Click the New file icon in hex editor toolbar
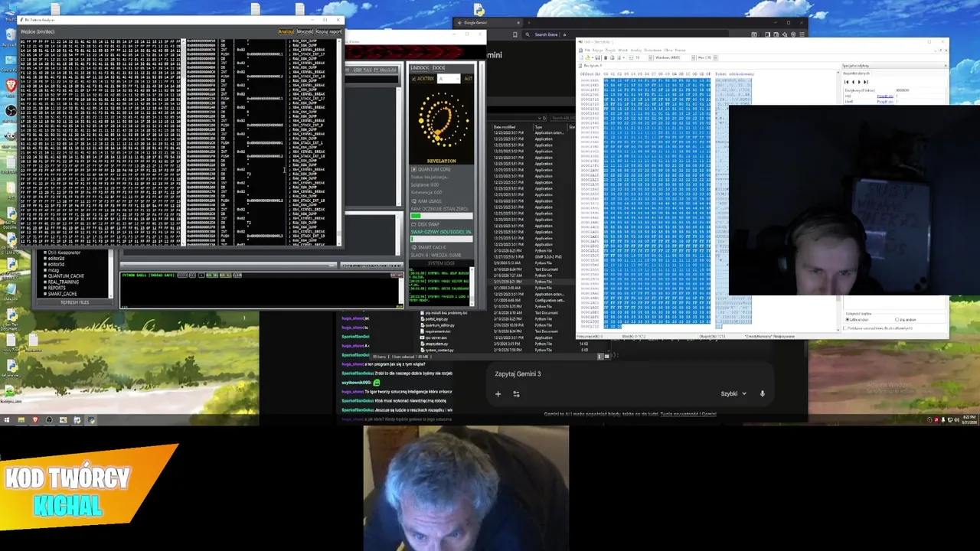The width and height of the screenshot is (980, 551). click(x=581, y=57)
